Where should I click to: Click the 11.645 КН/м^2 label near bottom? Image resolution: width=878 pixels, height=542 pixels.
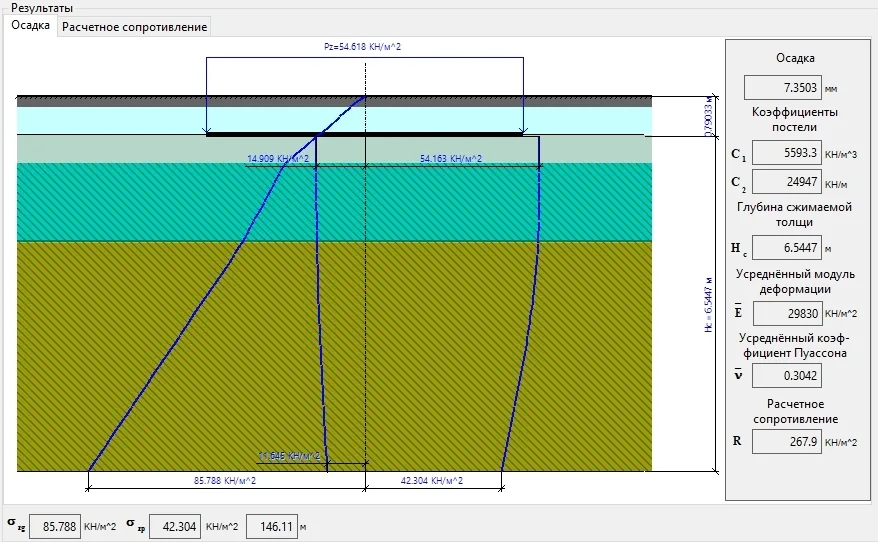point(289,456)
